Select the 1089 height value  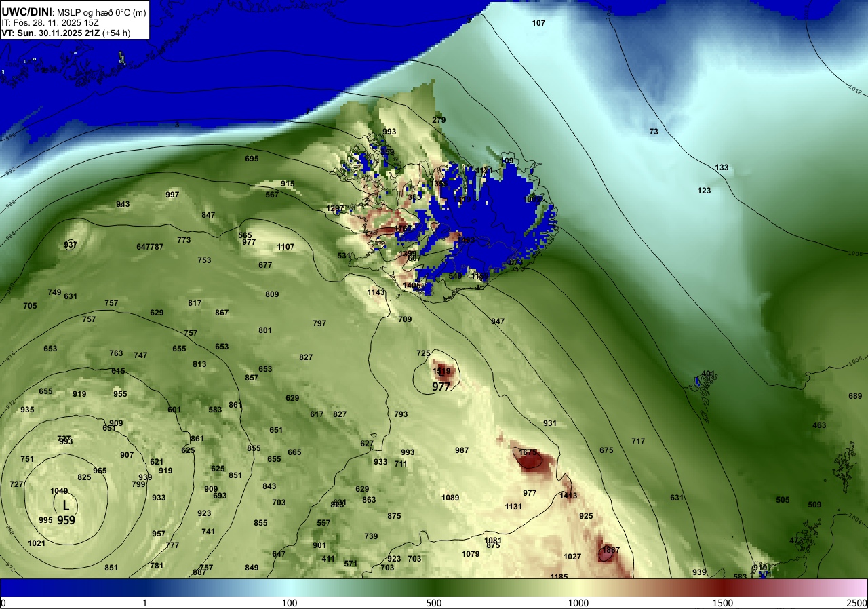pyautogui.click(x=450, y=498)
